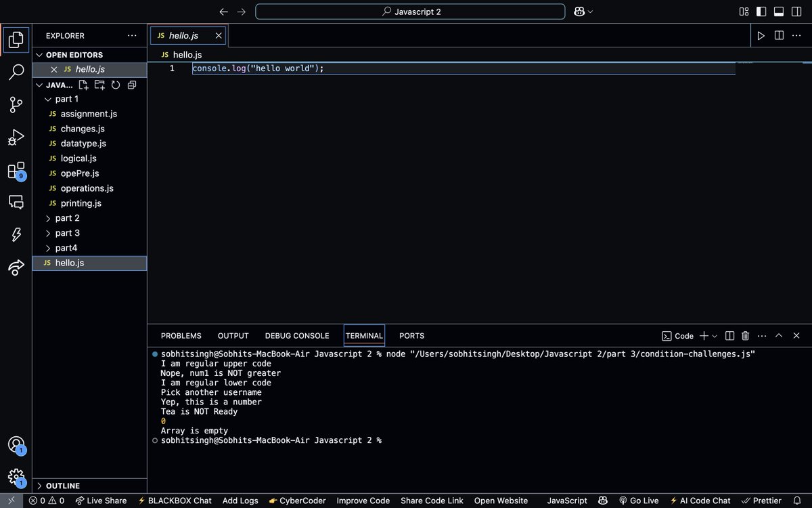The image size is (812, 508).
Task: Open explorer Views and More Actions ellipsis
Action: (x=132, y=35)
